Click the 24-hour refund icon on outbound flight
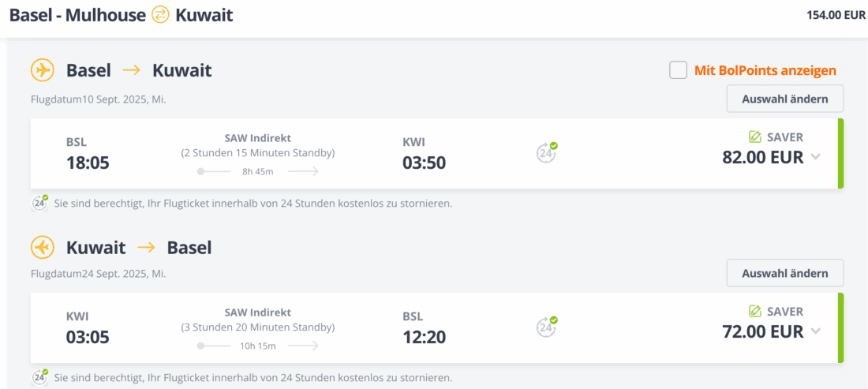The image size is (868, 389). tap(547, 152)
